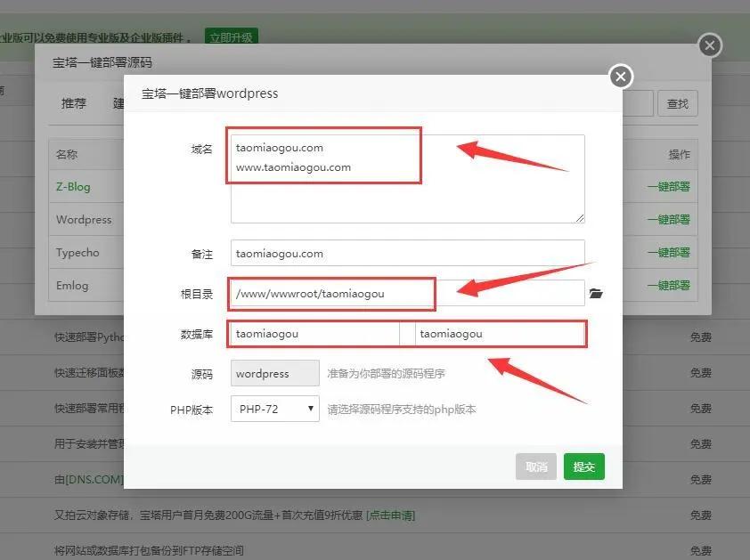
Task: Click the 根目录 path field
Action: [x=408, y=293]
